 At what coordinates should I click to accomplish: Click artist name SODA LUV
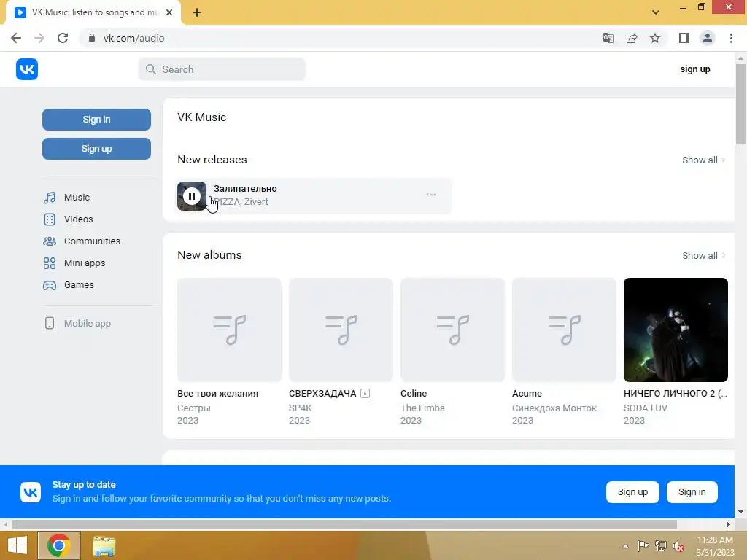(x=646, y=408)
